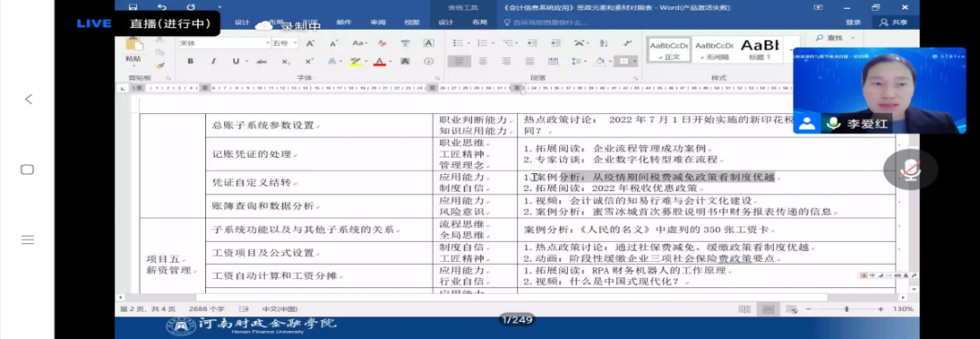
Task: Open table borders dropdown
Action: pos(634,61)
